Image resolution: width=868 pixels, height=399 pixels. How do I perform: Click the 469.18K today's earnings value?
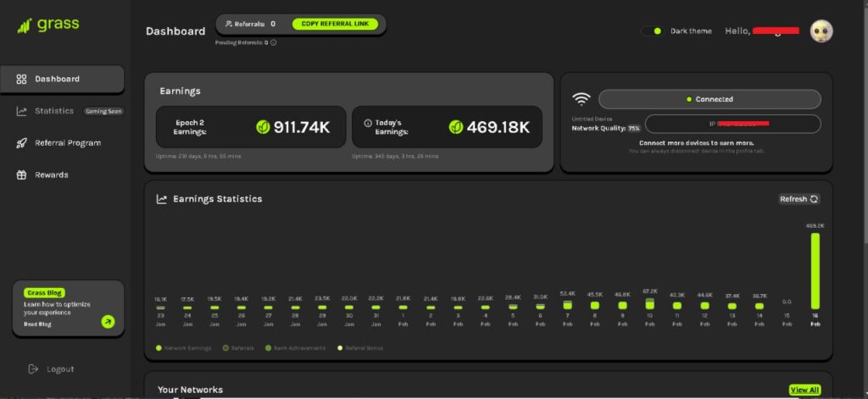pyautogui.click(x=498, y=127)
